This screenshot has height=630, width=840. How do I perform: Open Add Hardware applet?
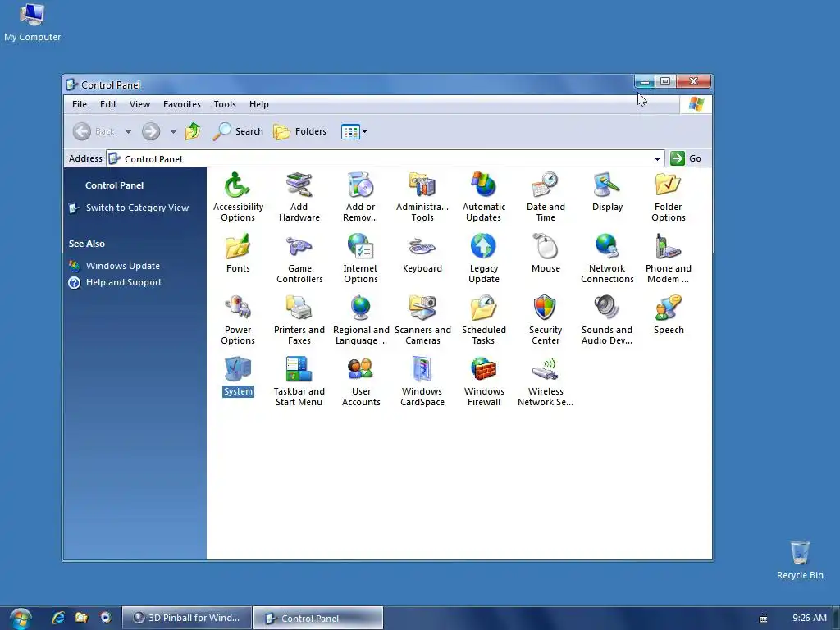(x=299, y=197)
